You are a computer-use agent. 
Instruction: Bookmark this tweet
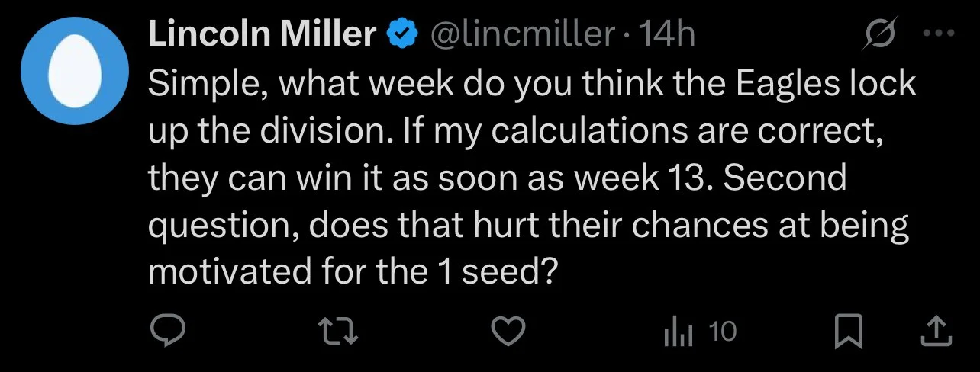pos(846,332)
